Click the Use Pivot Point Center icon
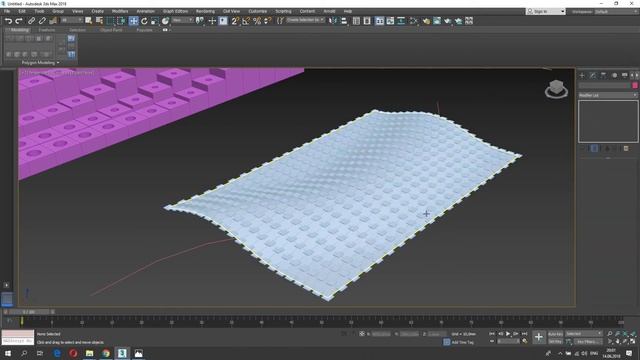 point(200,21)
